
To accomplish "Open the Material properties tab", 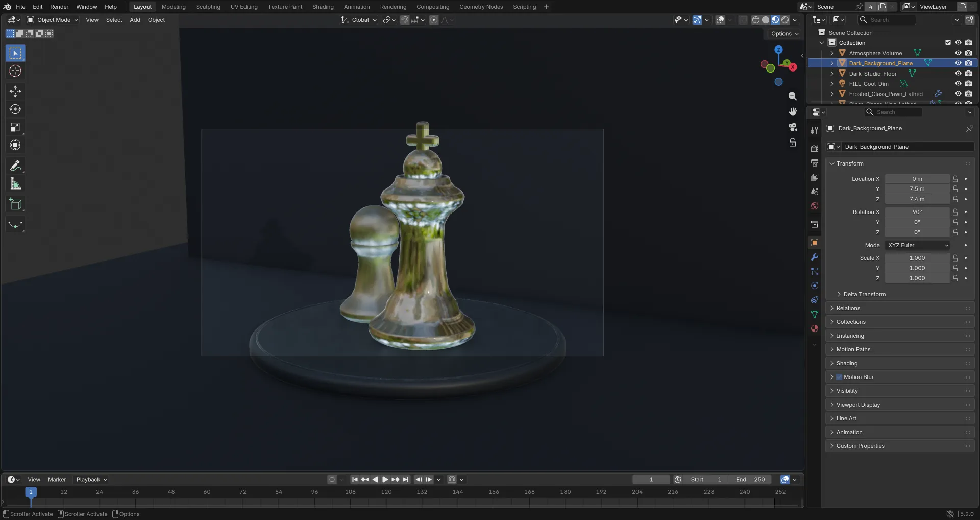I will [815, 328].
